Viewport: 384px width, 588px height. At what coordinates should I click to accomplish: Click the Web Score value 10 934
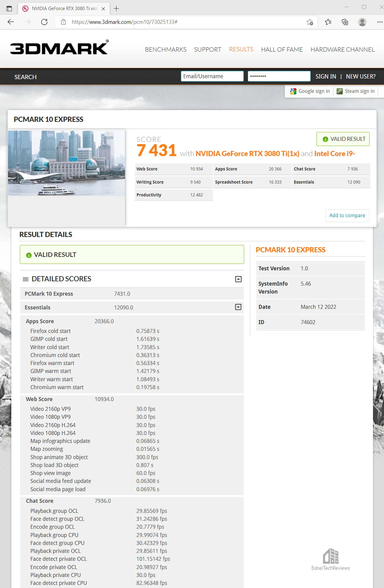(196, 169)
